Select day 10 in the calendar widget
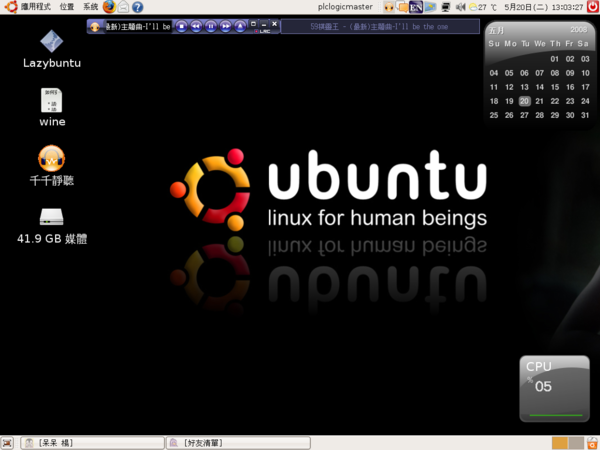600x450 pixels. 585,73
